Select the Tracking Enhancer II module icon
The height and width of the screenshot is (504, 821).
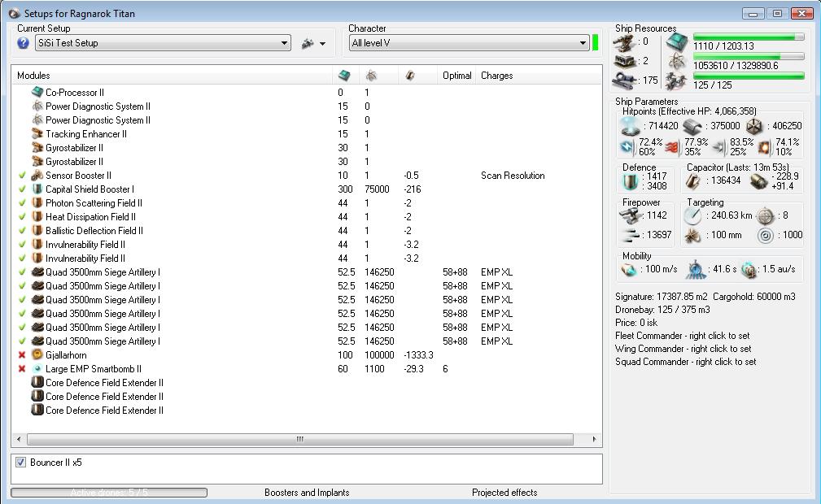tap(37, 134)
